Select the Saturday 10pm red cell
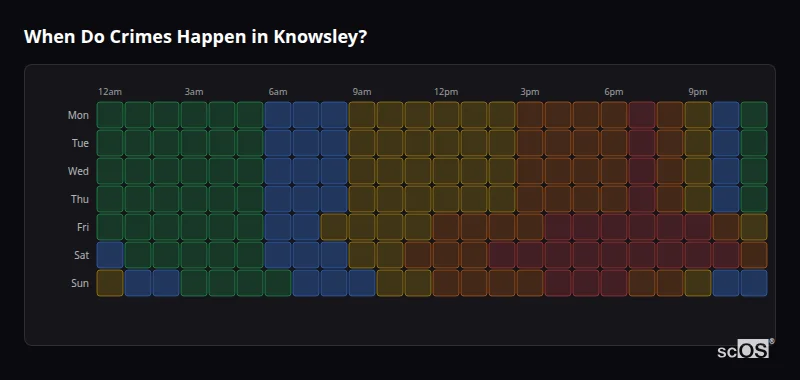The height and width of the screenshot is (380, 800). (726, 255)
